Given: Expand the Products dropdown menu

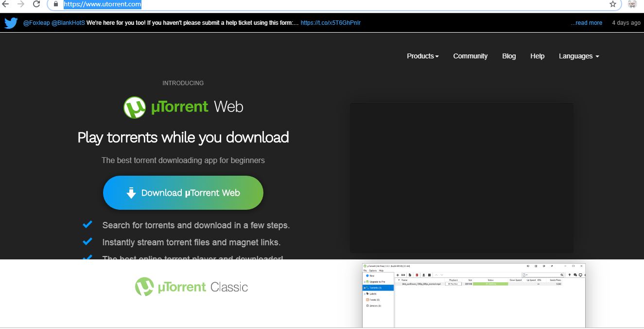Looking at the screenshot, I should pos(423,56).
